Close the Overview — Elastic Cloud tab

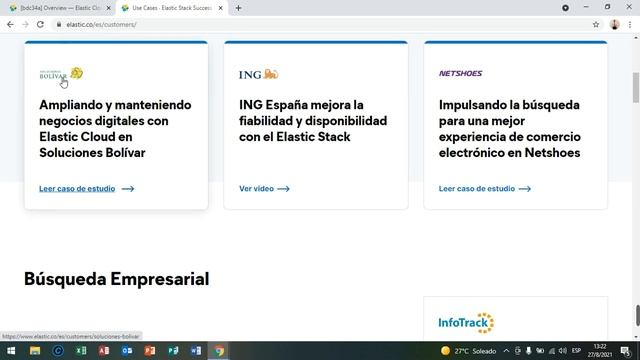[x=109, y=8]
